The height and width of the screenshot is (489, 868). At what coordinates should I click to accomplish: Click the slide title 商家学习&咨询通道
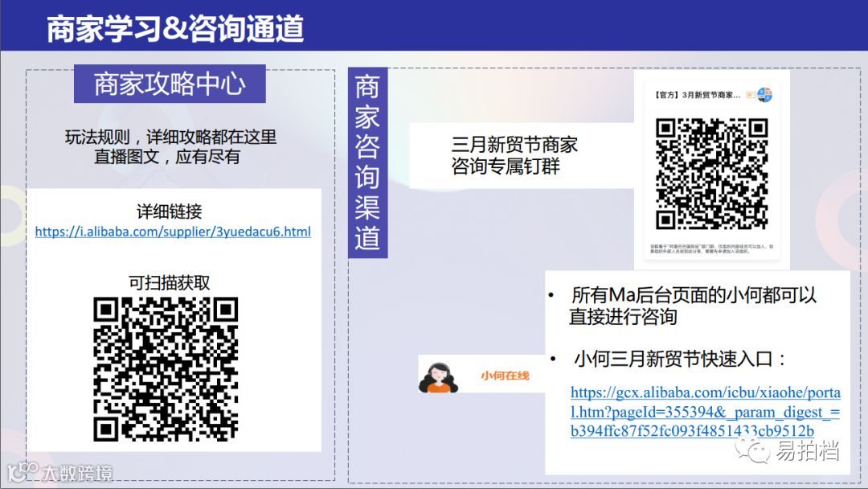click(175, 28)
